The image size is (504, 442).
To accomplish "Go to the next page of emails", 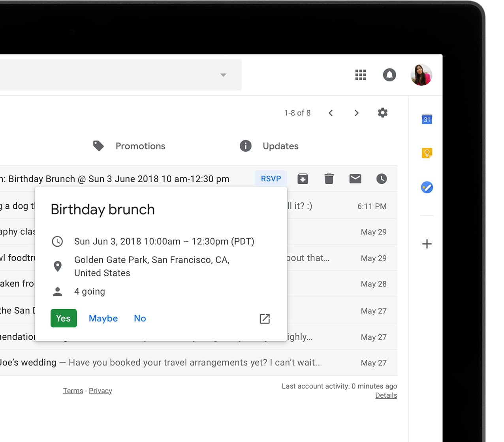I will tap(356, 113).
